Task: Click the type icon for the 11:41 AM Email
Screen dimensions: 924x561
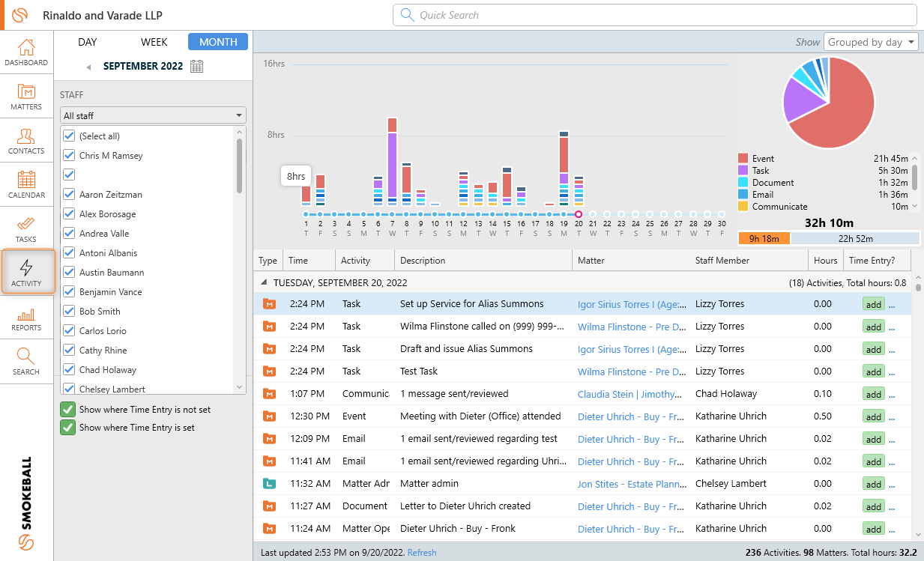Action: click(269, 461)
